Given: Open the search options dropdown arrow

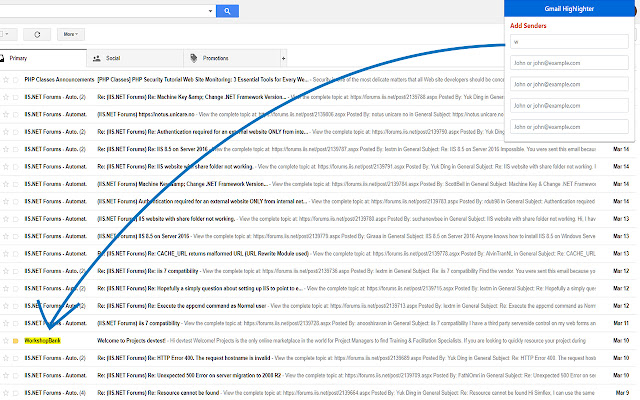Looking at the screenshot, I should (210, 11).
